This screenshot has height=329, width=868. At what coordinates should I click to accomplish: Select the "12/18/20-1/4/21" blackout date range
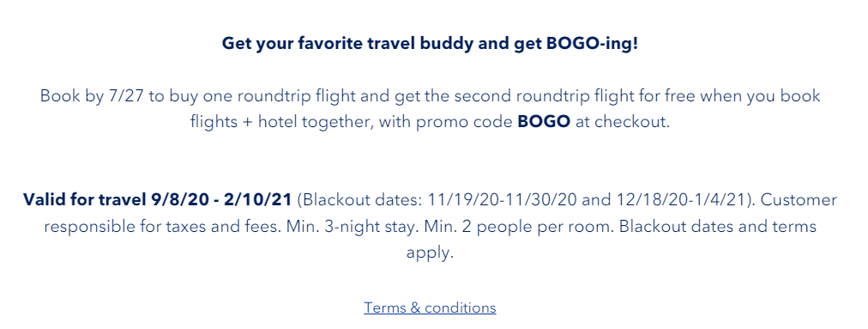coord(681,200)
